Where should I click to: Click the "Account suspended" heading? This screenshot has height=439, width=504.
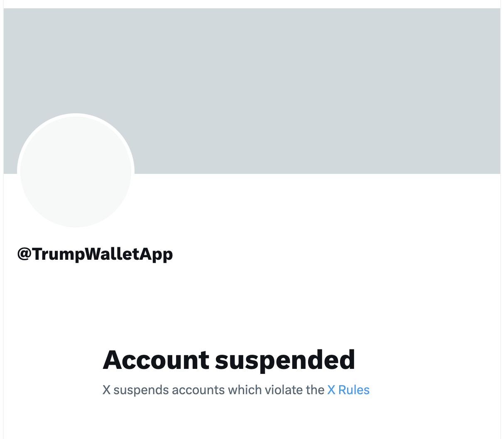tap(229, 359)
